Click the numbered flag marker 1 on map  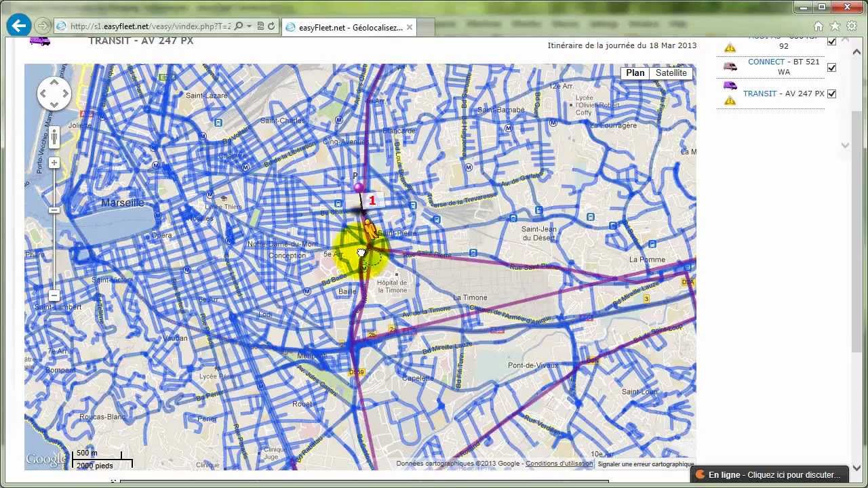[x=372, y=201]
